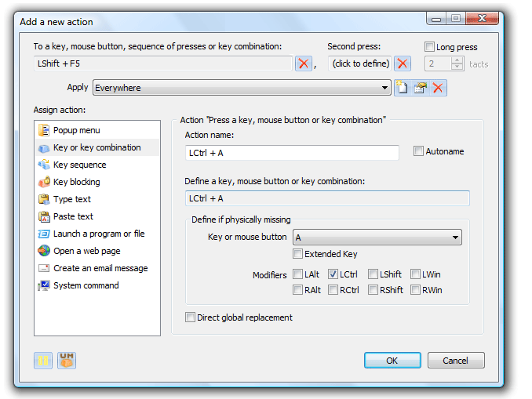532x399 pixels.
Task: Delete the selected Apply condition
Action: point(438,88)
